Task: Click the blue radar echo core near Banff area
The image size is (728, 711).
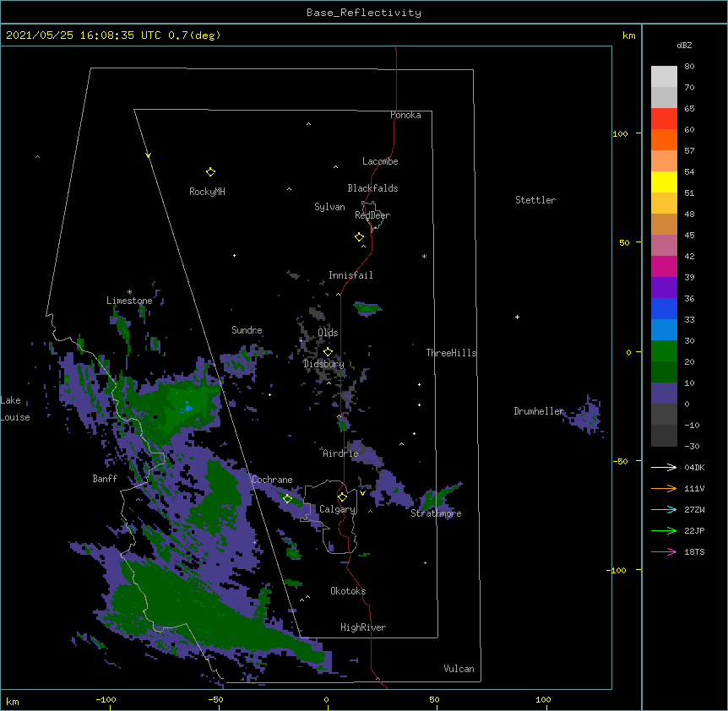Action: 188,408
